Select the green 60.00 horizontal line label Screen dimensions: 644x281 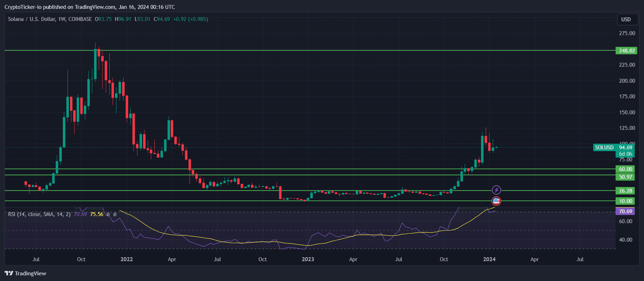625,169
